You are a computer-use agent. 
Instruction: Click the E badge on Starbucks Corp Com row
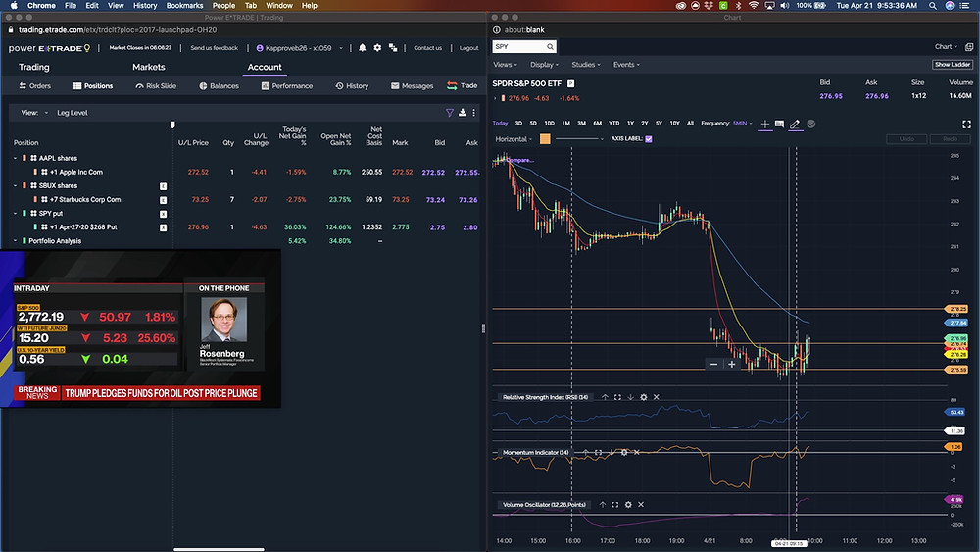coord(163,200)
